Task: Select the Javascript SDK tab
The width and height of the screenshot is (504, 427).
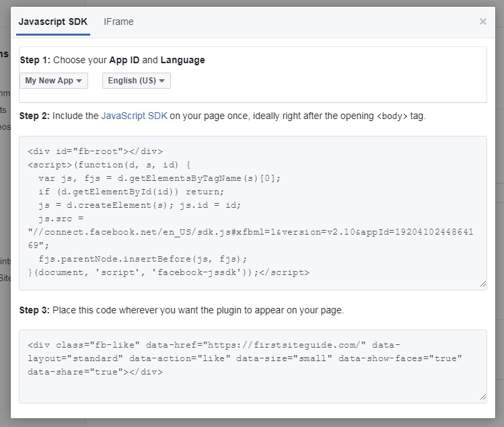Action: point(53,22)
